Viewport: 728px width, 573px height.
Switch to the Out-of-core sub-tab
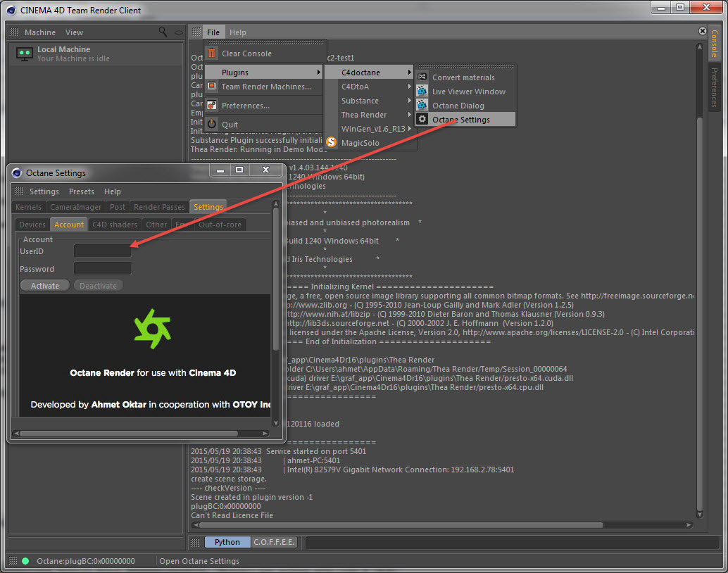point(220,225)
